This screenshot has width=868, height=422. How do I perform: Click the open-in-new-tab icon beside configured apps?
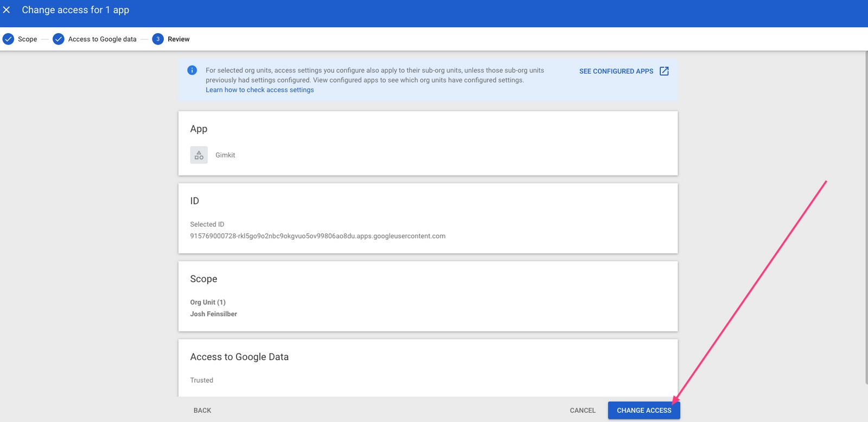coord(664,71)
